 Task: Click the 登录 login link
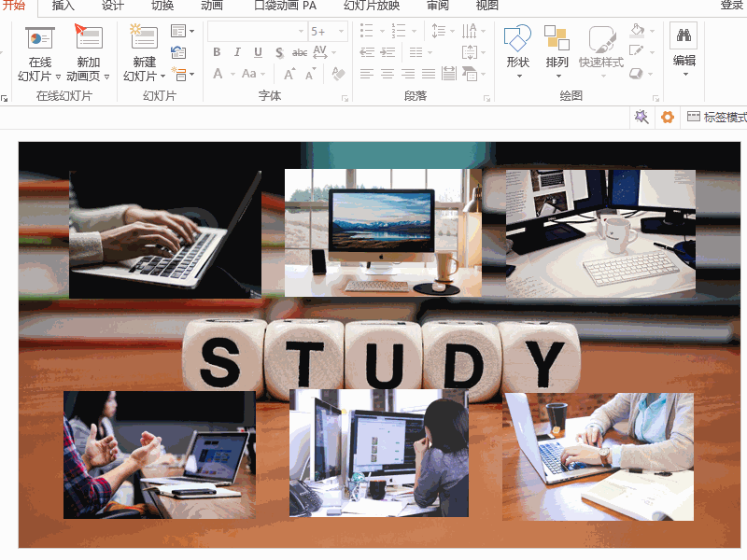[732, 6]
